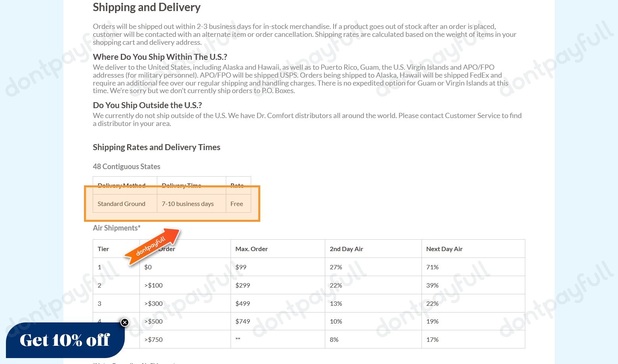Select the Standard Ground table cell
The height and width of the screenshot is (364, 618).
click(121, 203)
